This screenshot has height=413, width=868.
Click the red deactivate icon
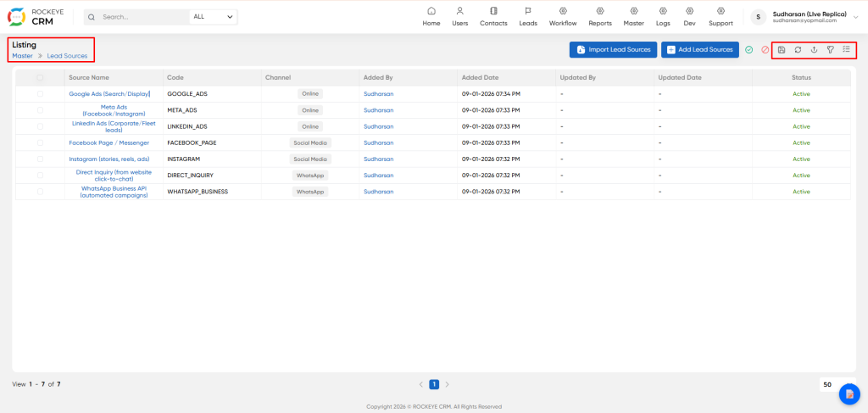pos(765,50)
